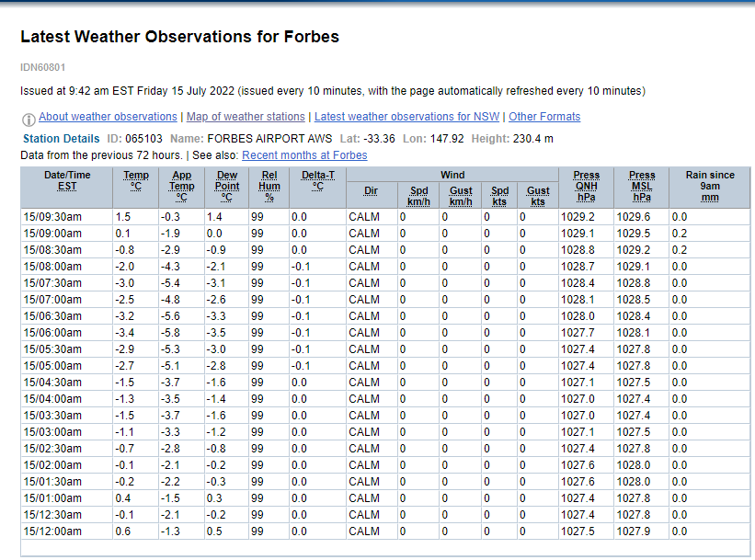
Task: Click the Press MSL hPa column header
Action: coord(642,188)
